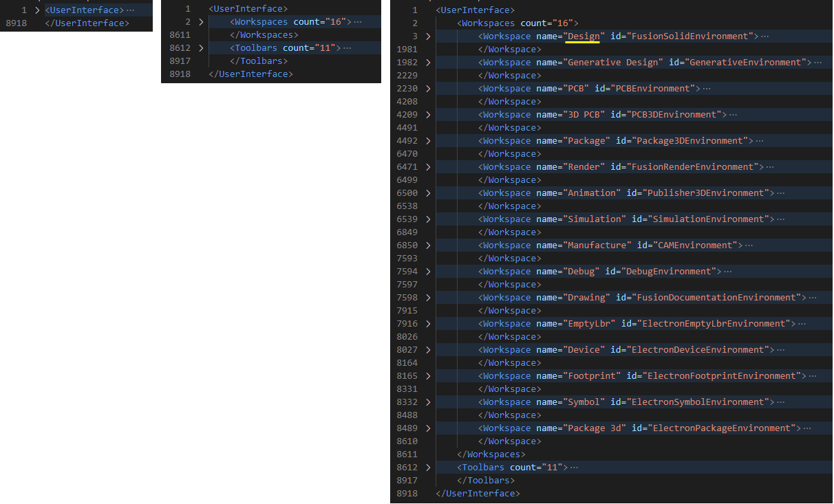Click the "CAMEnvironment" id string
This screenshot has width=834, height=504.
point(694,245)
